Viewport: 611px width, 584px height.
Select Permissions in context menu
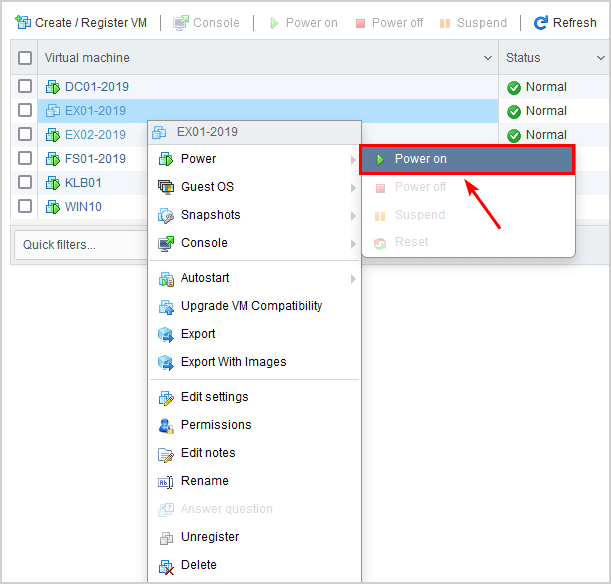[x=254, y=425]
